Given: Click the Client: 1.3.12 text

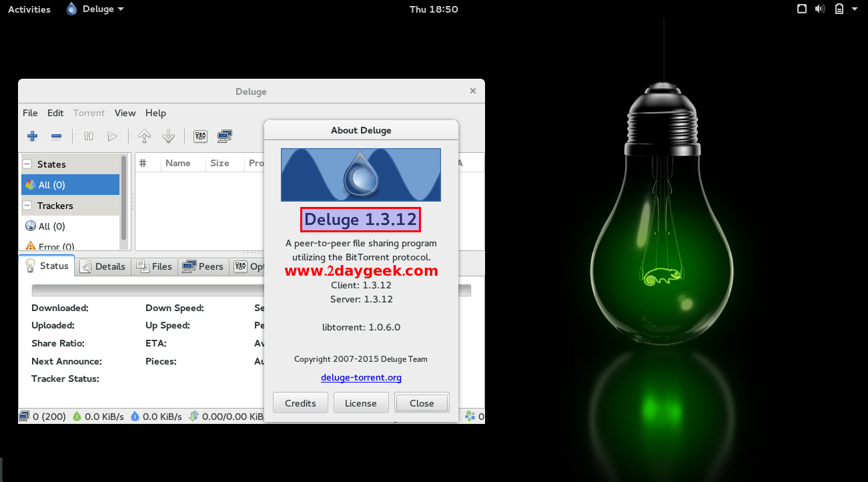Looking at the screenshot, I should click(x=361, y=285).
